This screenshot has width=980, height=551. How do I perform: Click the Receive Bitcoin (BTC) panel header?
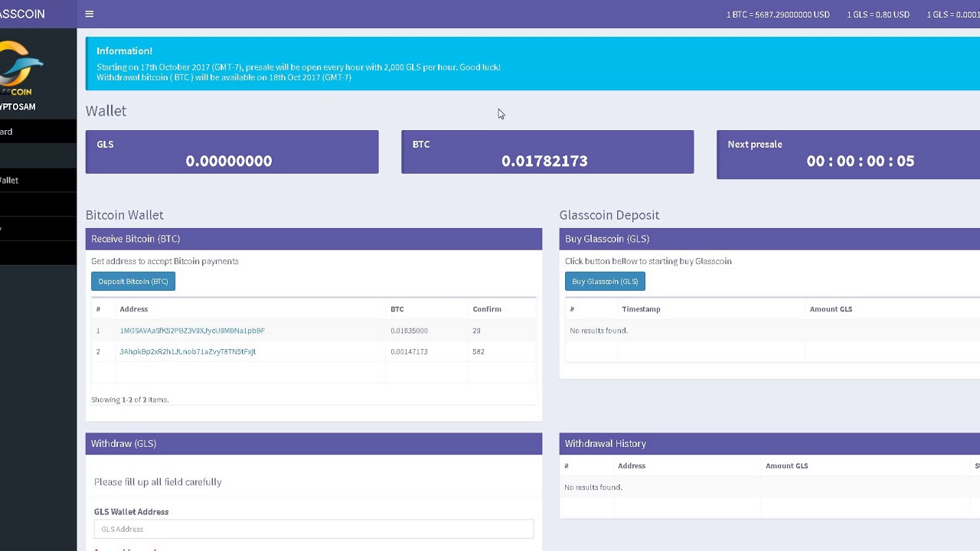[314, 239]
